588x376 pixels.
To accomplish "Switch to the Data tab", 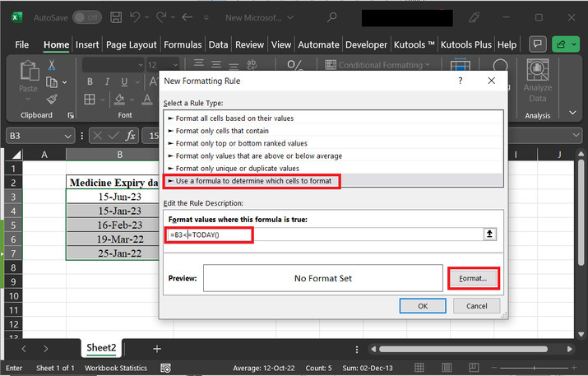I will (218, 44).
